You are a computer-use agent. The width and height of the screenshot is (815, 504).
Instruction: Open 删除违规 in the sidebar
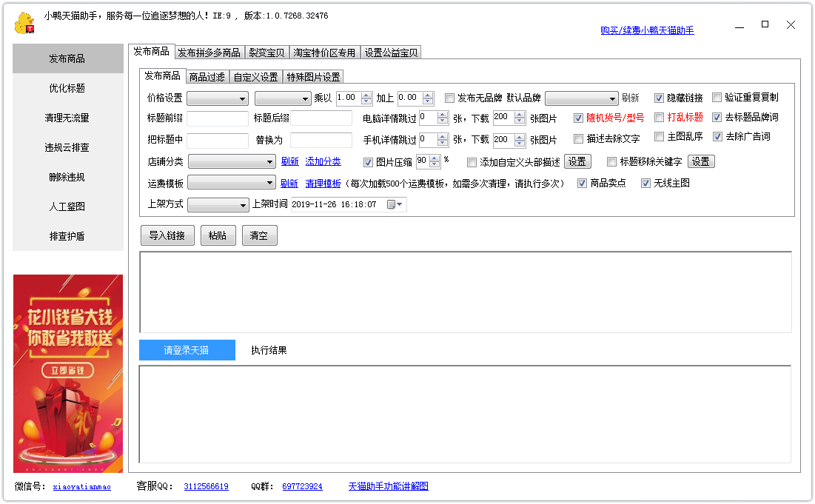click(68, 177)
